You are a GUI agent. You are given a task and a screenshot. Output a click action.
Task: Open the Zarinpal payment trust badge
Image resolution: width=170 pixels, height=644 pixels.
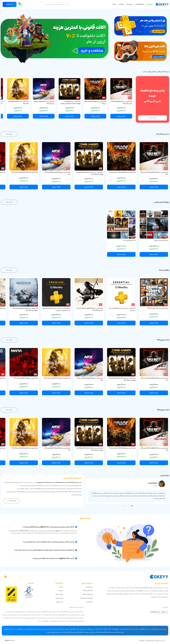(11, 594)
